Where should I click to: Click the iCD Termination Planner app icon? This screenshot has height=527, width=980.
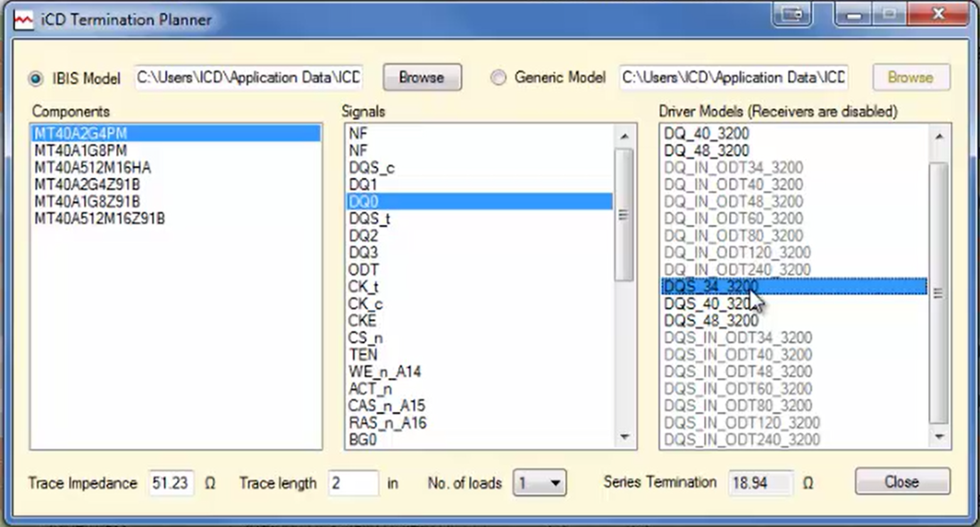click(23, 20)
